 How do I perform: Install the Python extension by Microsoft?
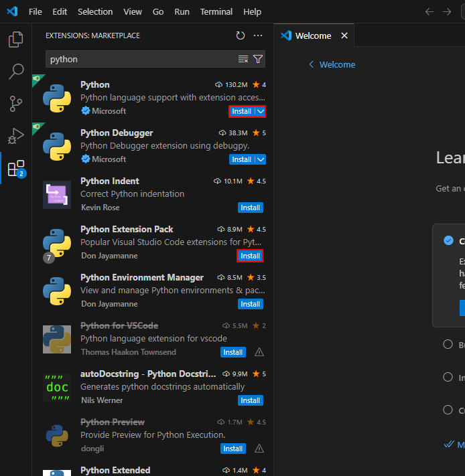point(242,111)
